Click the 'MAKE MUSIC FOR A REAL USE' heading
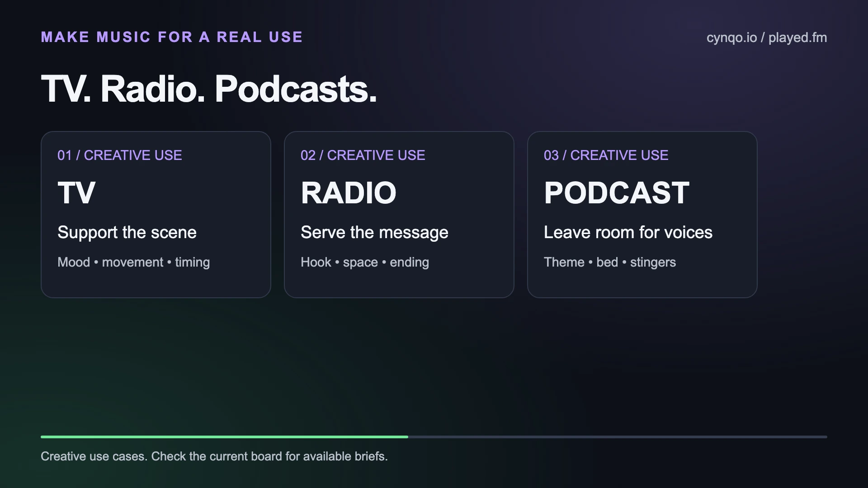Image resolution: width=868 pixels, height=488 pixels. pos(172,37)
